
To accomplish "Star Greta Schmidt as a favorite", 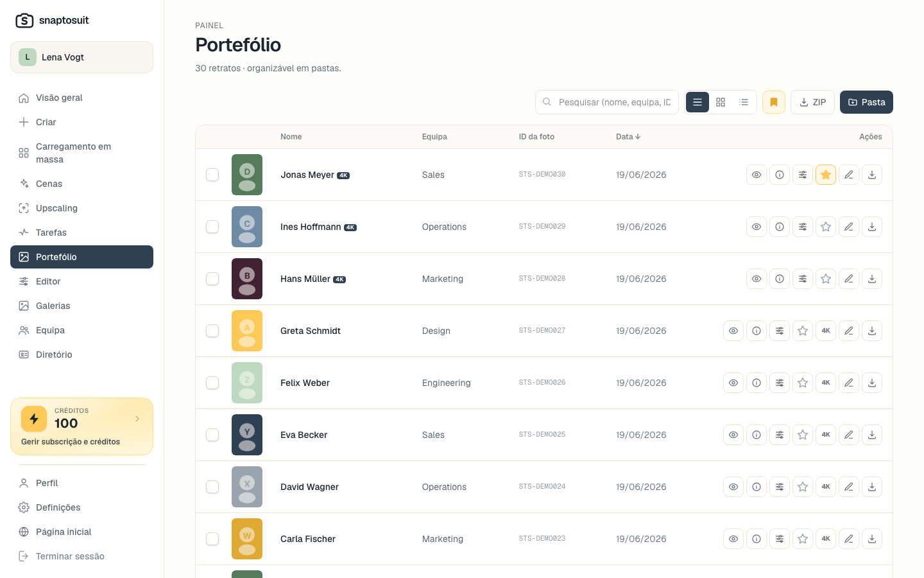I will [x=803, y=331].
